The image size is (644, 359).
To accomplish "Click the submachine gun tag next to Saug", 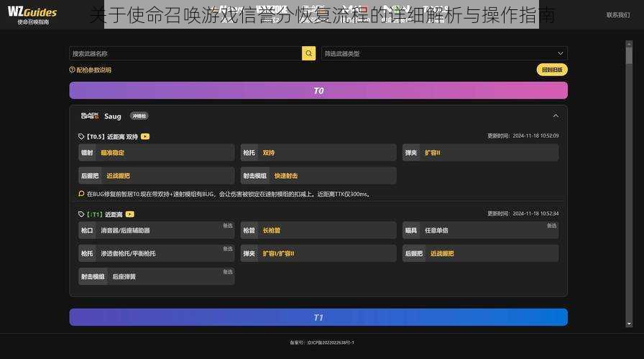I will click(139, 116).
